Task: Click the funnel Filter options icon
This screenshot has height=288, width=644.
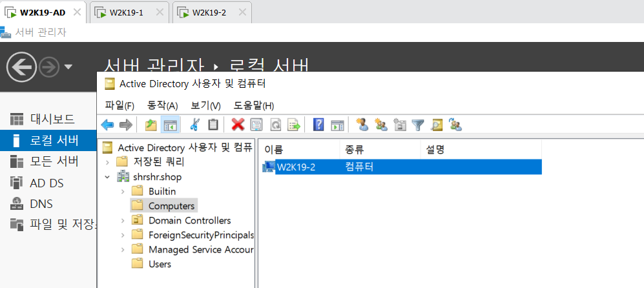Action: pyautogui.click(x=418, y=125)
